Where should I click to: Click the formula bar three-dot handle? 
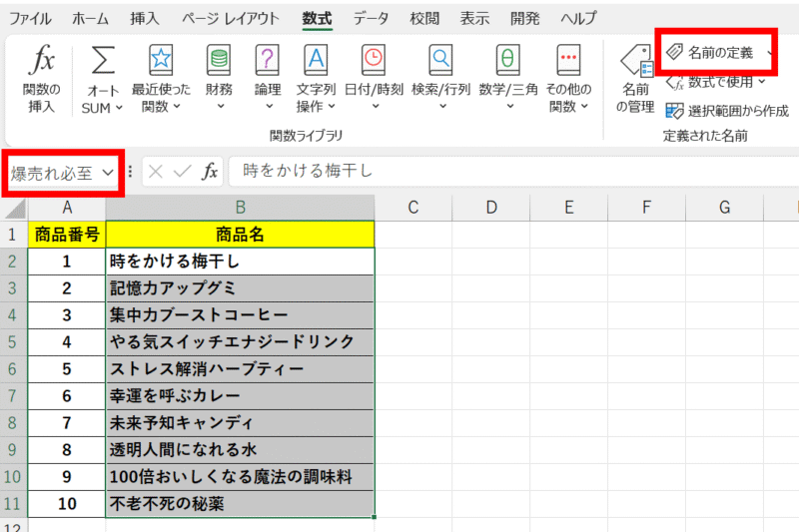[x=131, y=172]
